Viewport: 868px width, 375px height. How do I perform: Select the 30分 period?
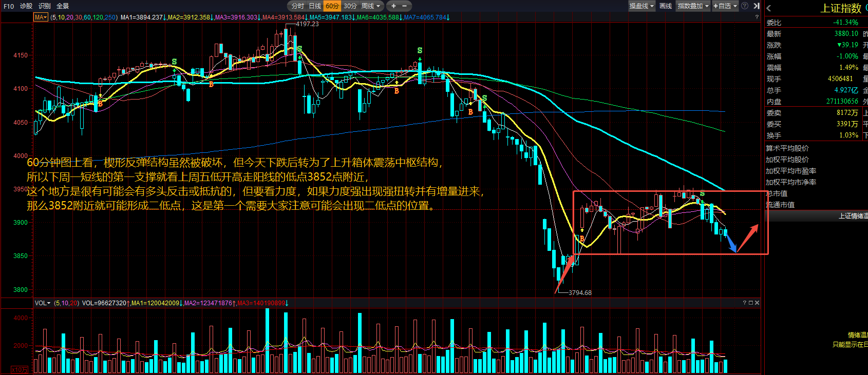[x=350, y=6]
